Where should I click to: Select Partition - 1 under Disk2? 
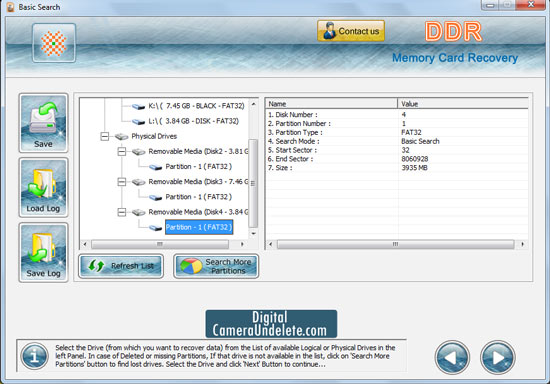[199, 167]
